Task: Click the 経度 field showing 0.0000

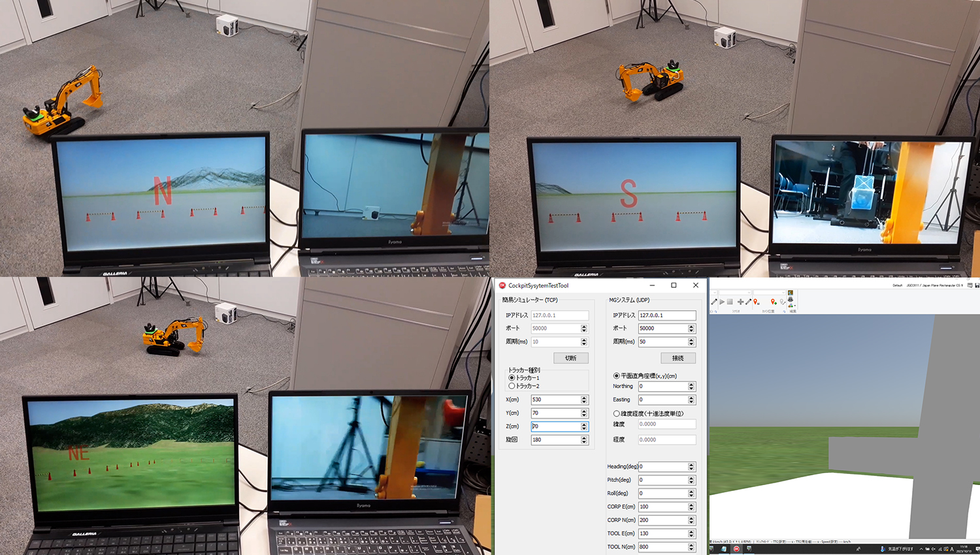Action: (x=667, y=440)
